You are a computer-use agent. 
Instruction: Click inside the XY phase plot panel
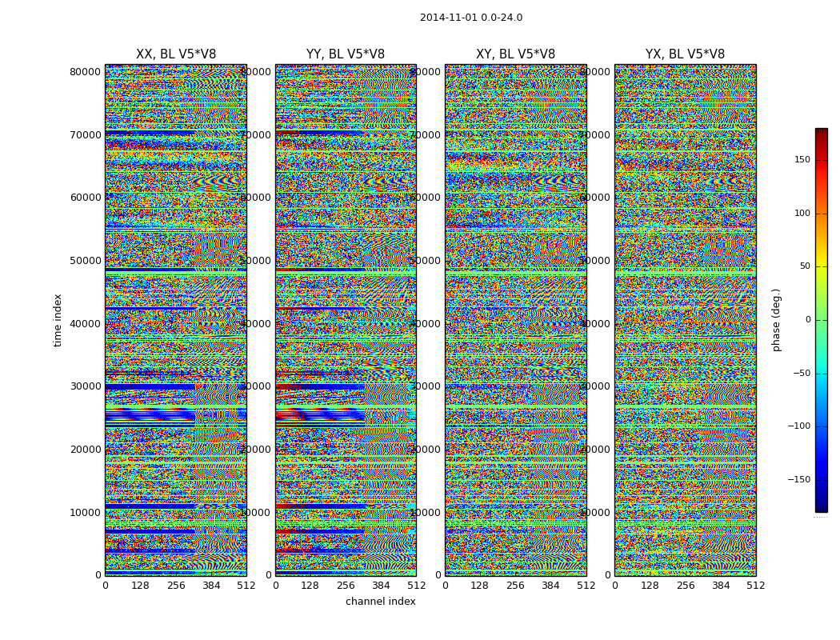point(515,320)
